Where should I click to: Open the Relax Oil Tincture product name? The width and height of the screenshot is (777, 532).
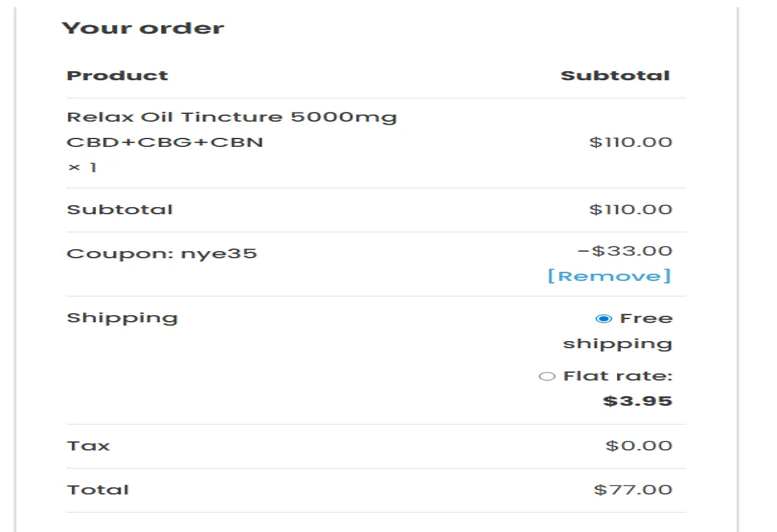point(232,116)
